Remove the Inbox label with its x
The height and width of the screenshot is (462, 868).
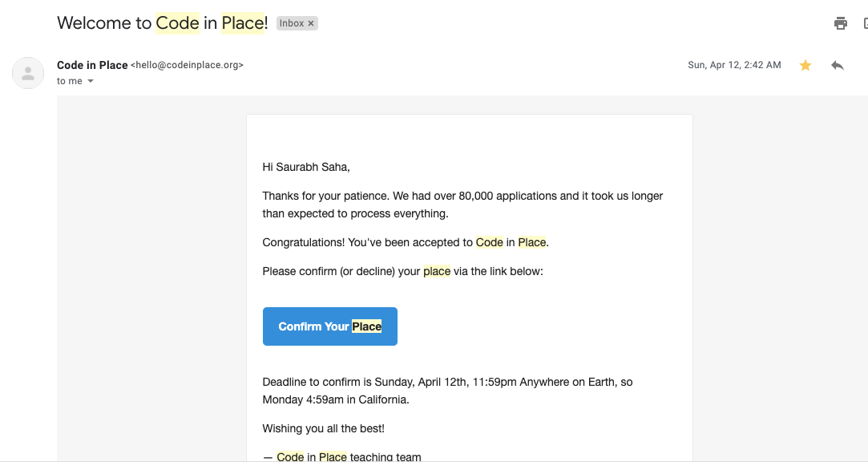click(x=311, y=23)
